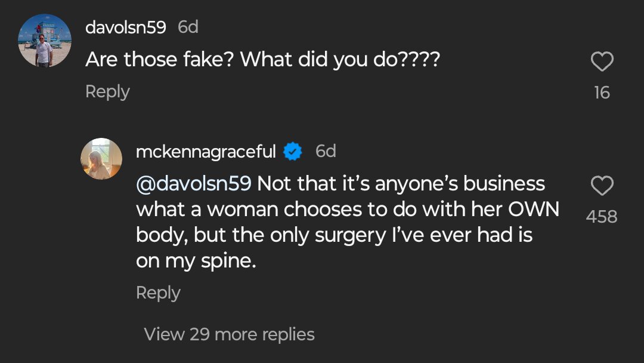
Task: Show the hidden replies in this thread
Action: [x=229, y=334]
